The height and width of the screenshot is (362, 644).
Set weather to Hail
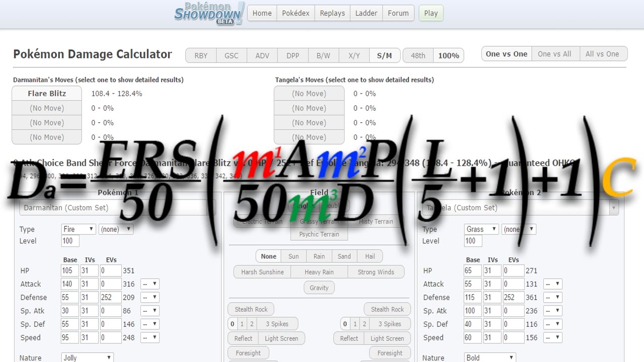tap(370, 256)
